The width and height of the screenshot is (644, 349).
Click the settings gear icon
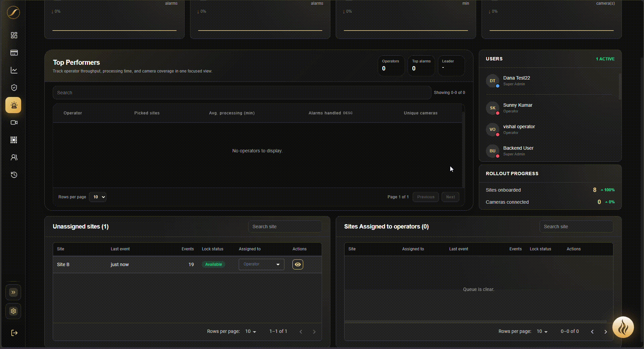[x=13, y=311]
